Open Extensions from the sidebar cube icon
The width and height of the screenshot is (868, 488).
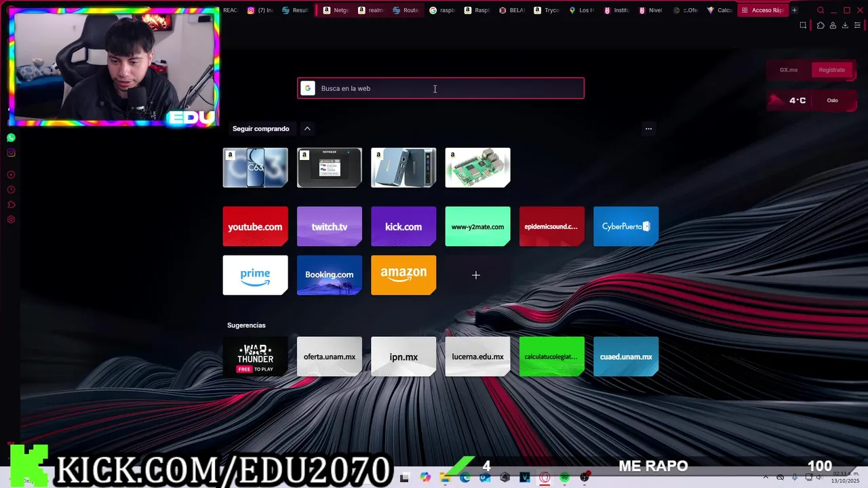pyautogui.click(x=11, y=205)
